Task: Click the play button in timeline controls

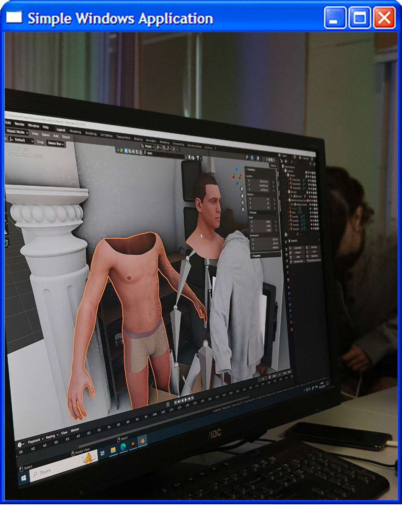Action: (x=185, y=400)
